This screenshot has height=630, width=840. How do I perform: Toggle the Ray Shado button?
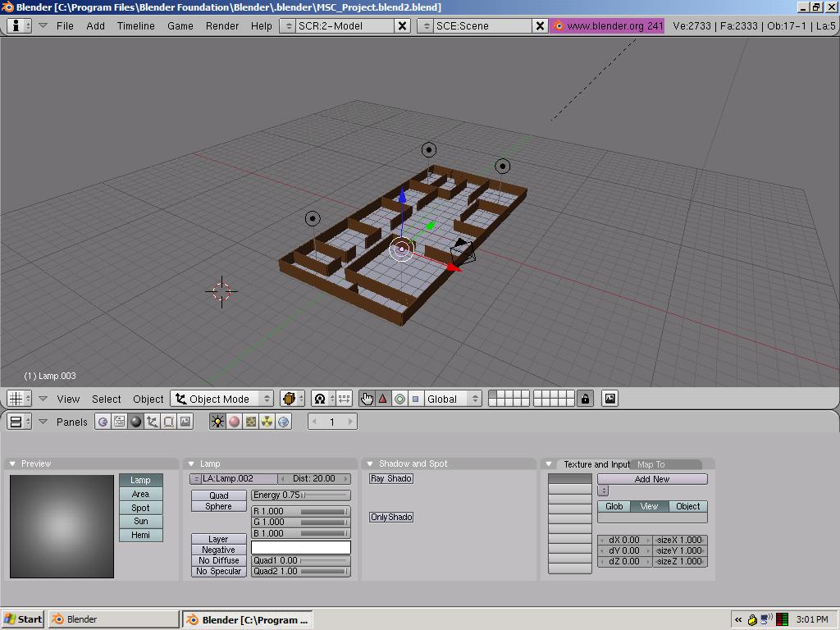pos(391,478)
